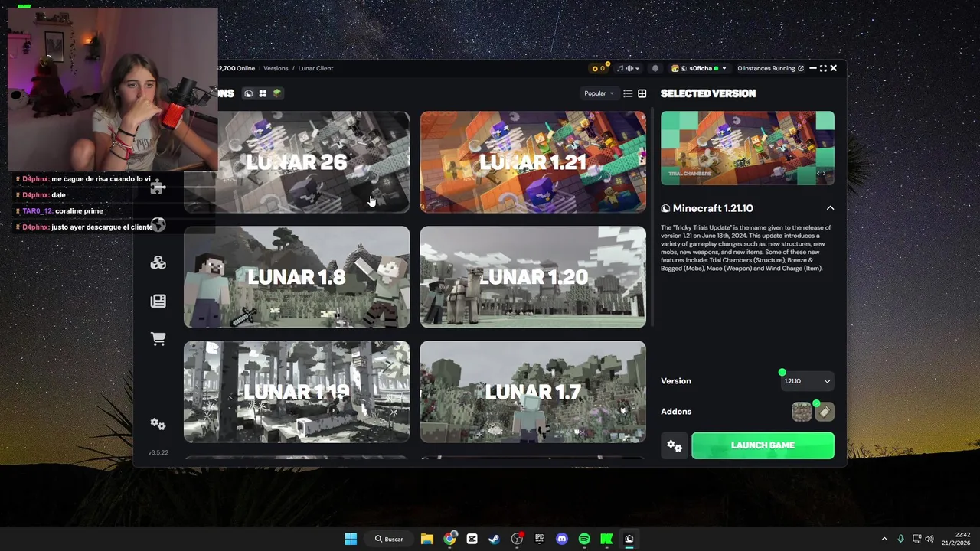
Task: Show hidden system tray icons
Action: tap(884, 539)
